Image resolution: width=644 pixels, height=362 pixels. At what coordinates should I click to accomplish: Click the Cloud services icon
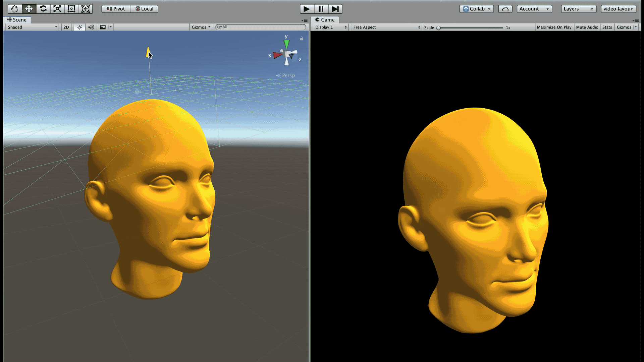pos(505,9)
